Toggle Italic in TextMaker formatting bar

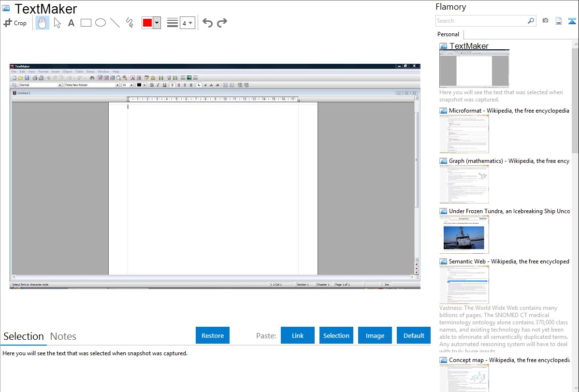[x=158, y=85]
